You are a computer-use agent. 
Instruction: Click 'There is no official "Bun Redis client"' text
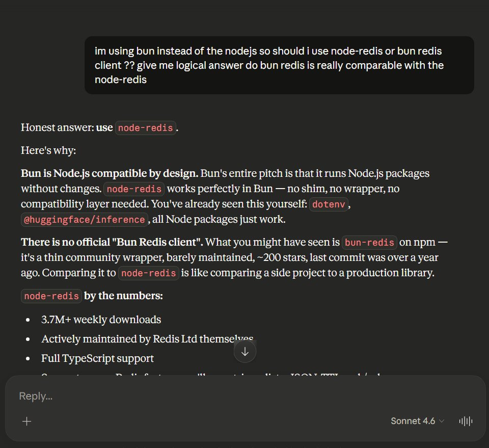pyautogui.click(x=112, y=242)
